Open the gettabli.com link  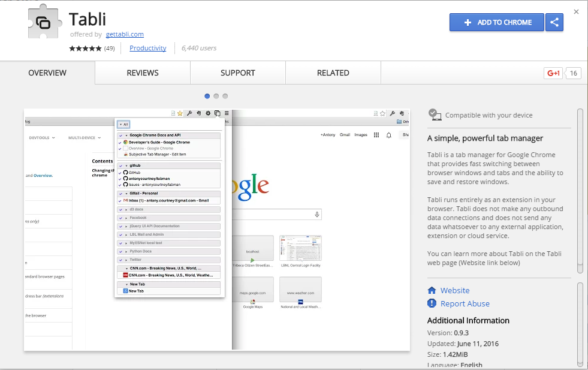coord(125,34)
